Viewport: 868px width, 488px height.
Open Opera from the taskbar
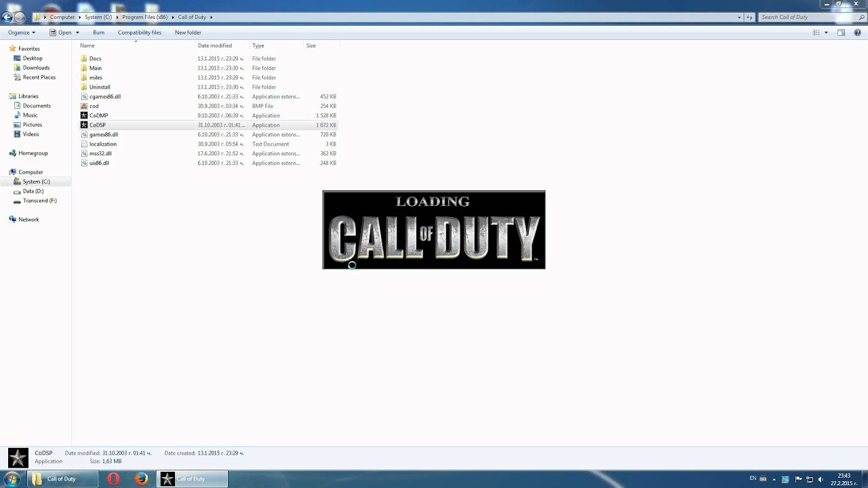(113, 479)
